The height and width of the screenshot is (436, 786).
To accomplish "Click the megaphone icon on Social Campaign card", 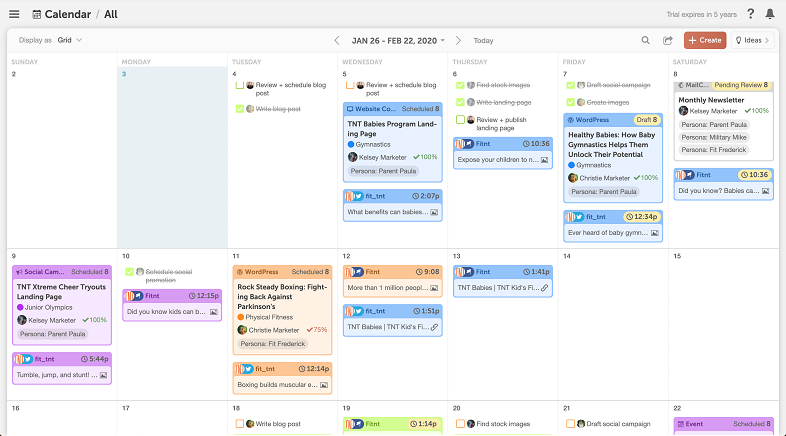I will 20,272.
